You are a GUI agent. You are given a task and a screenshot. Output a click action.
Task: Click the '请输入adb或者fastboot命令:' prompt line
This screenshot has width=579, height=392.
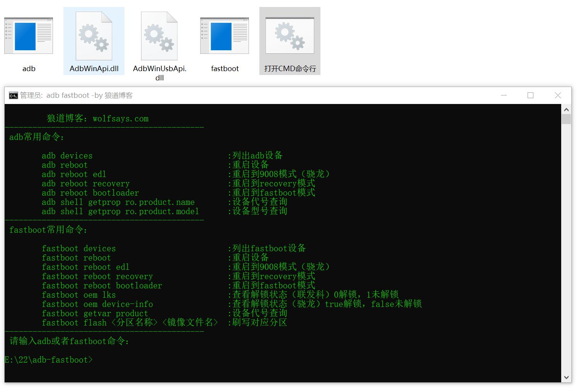[69, 341]
